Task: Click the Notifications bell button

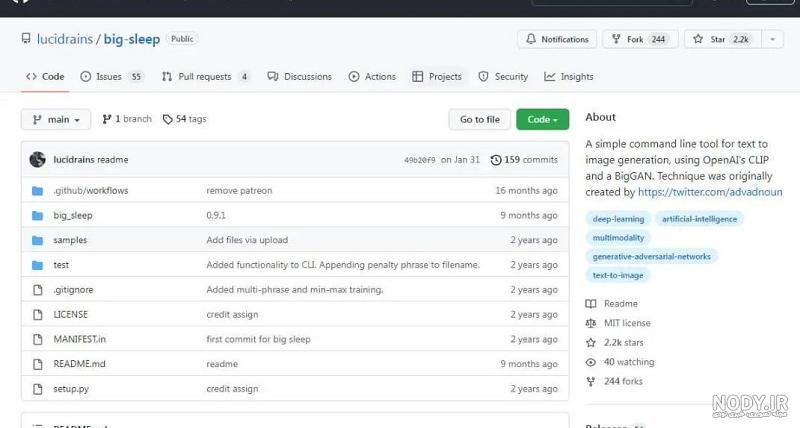Action: pos(557,39)
